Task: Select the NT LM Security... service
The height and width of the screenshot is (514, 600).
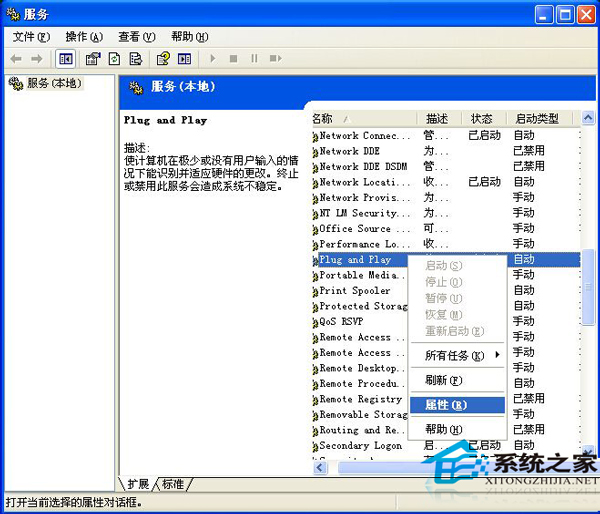Action: coord(446,213)
